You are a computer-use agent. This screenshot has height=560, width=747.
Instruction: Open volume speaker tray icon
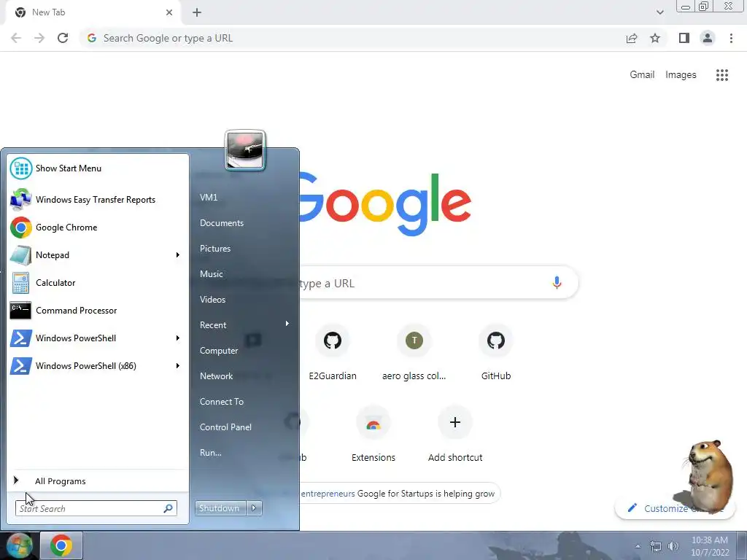pos(673,546)
